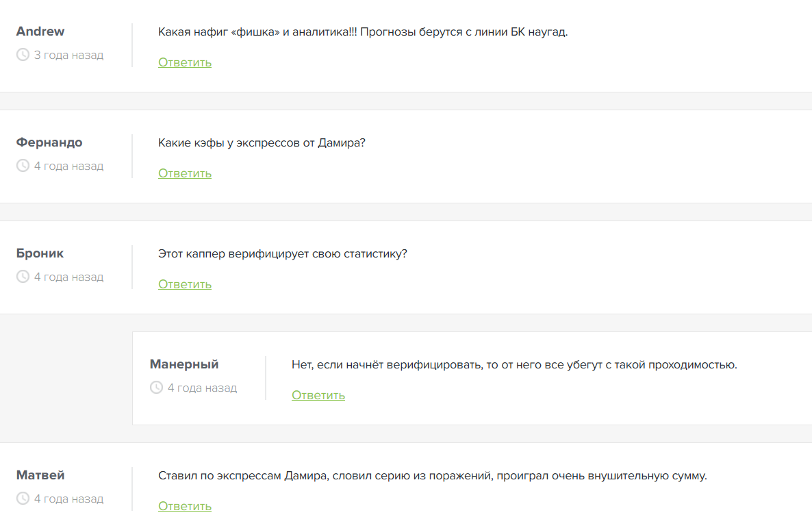
Task: Click the username Манерный
Action: click(x=184, y=364)
